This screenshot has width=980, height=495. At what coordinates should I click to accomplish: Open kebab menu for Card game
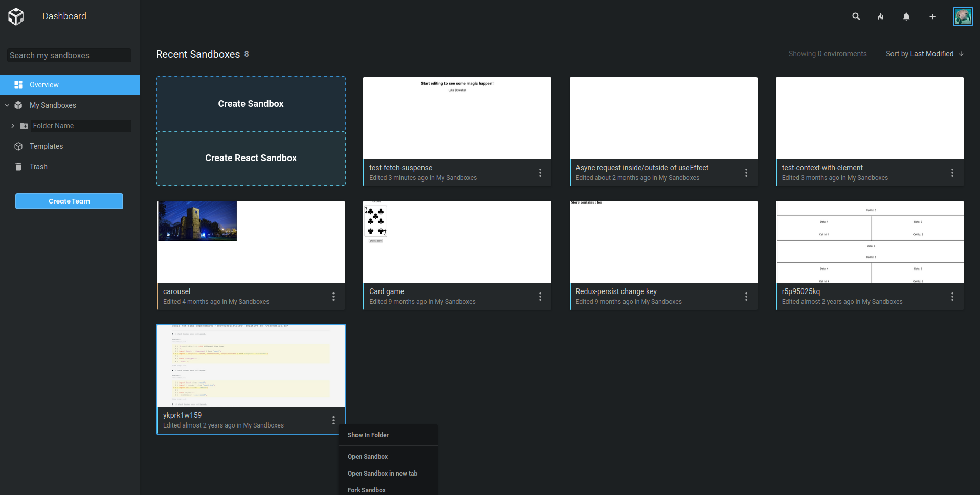(540, 297)
